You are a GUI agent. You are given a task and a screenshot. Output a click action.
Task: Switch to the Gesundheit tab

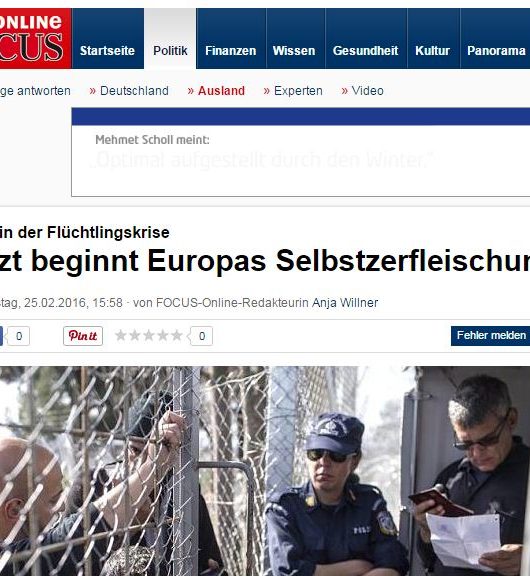[x=365, y=39]
